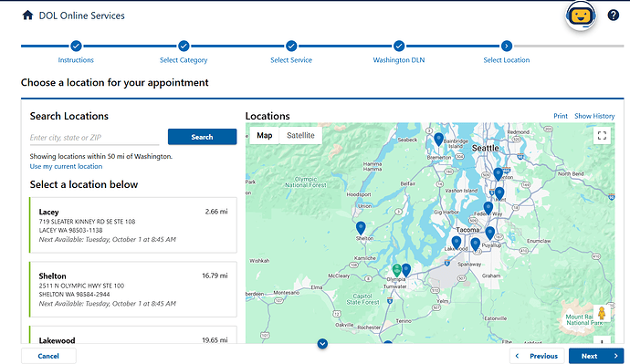Click the Print link
Screen dimensions: 630x364
coord(561,116)
